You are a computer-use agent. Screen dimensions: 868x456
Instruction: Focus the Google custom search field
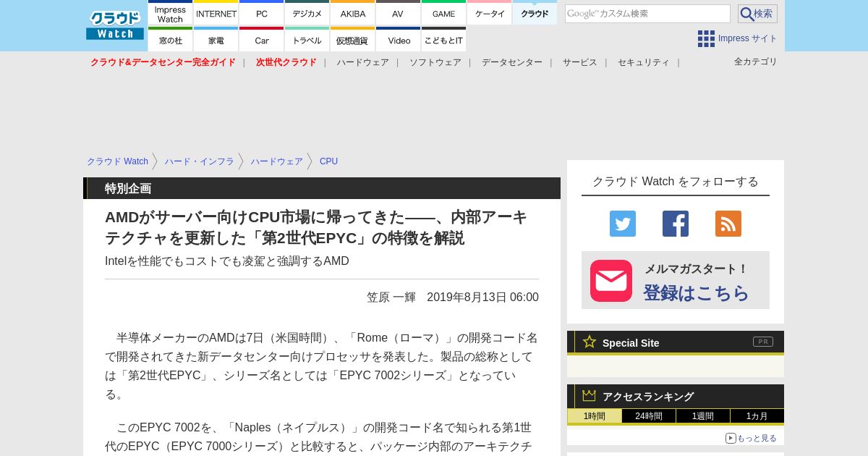coord(647,14)
